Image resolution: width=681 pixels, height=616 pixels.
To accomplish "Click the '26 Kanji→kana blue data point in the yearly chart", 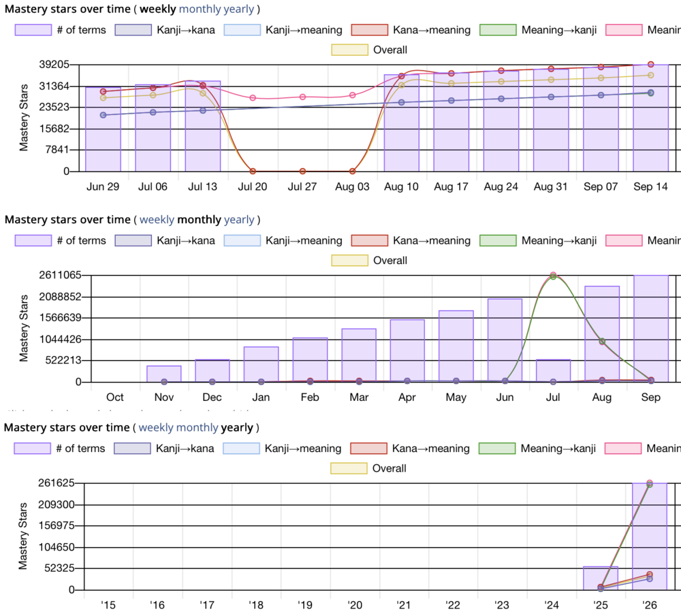I will 650,579.
